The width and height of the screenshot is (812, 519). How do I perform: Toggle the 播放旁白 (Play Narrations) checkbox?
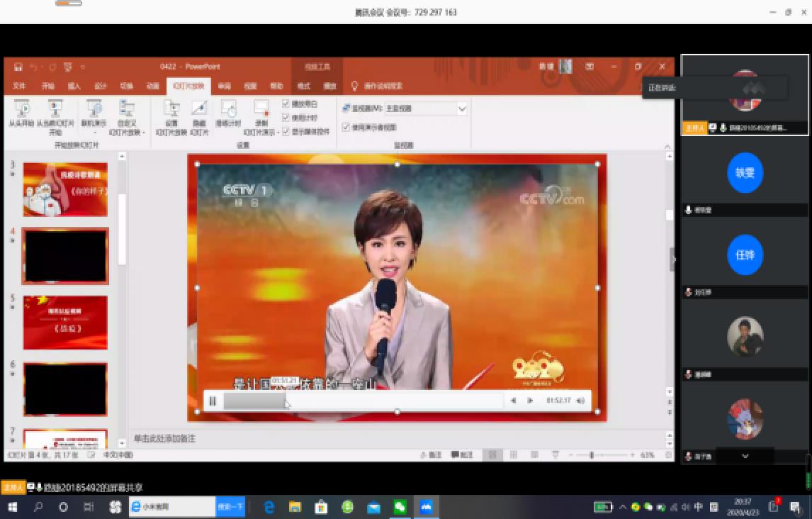286,104
